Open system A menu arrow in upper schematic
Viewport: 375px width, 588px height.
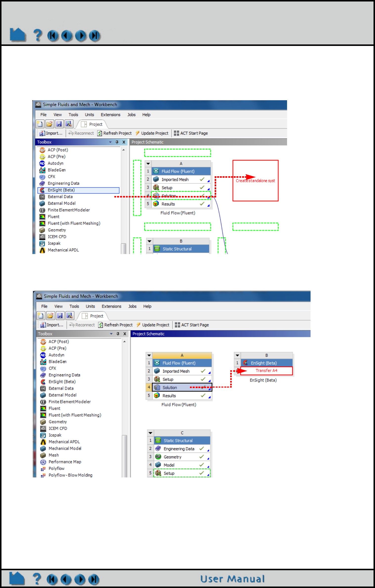(x=148, y=164)
